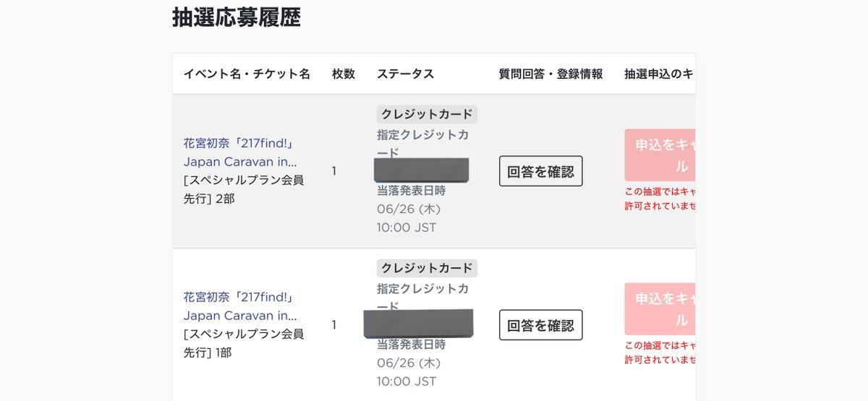Select the クレジットカード badge in the 2部 row
Screen dimensions: 868x401
click(x=427, y=114)
